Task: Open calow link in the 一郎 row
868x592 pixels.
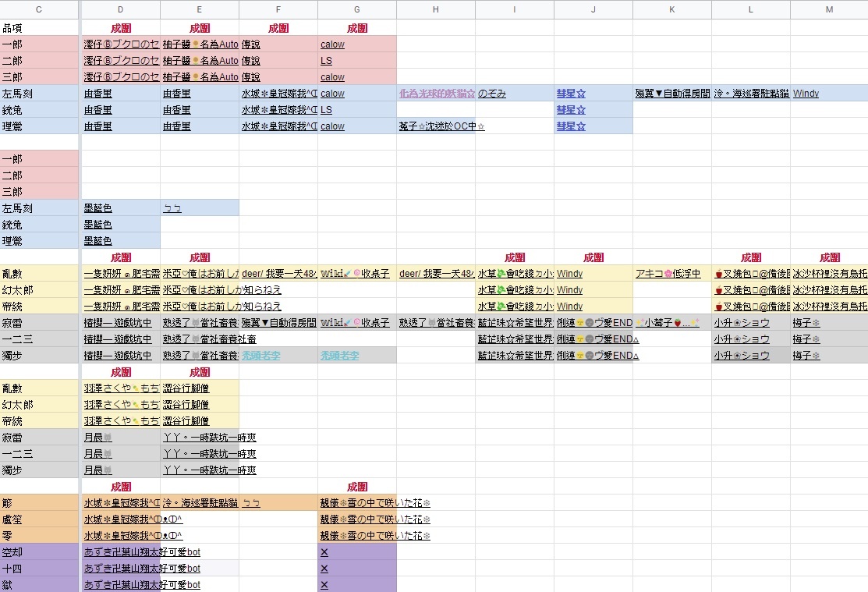Action: point(332,44)
